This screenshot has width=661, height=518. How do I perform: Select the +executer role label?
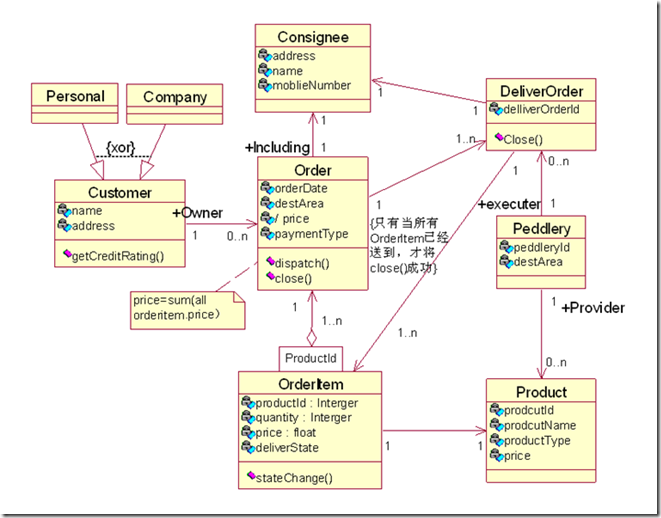(509, 204)
